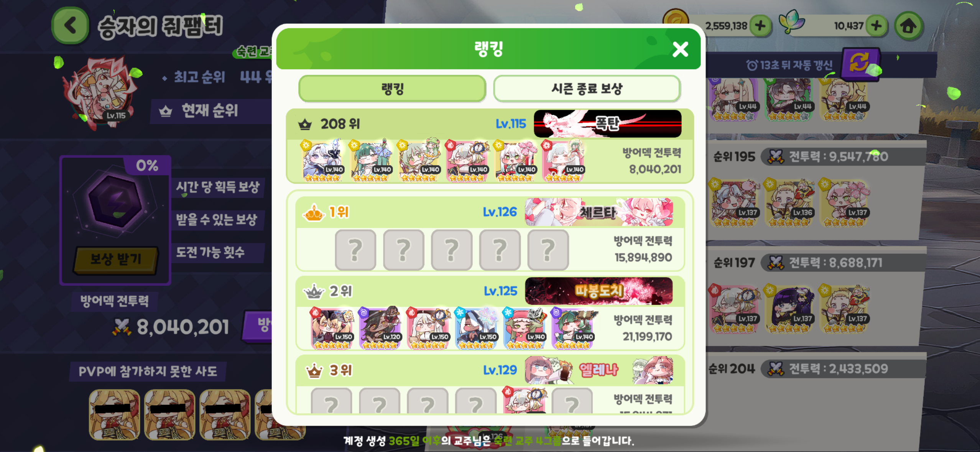Claim rewards with 보상 받기 button
This screenshot has height=452, width=980.
(115, 260)
